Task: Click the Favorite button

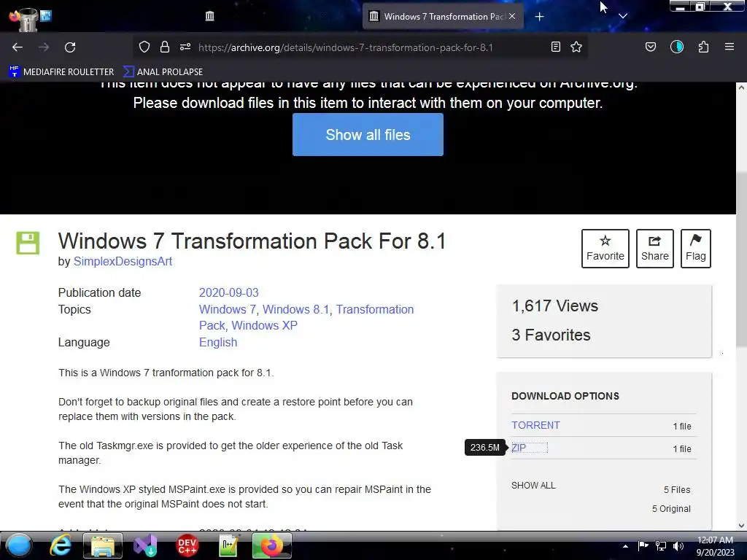Action: tap(605, 249)
